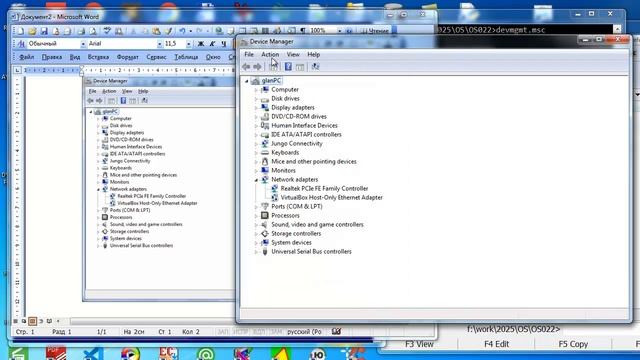This screenshot has height=360, width=640.
Task: Click the Чтение reading mode button in Word
Action: pos(375,31)
